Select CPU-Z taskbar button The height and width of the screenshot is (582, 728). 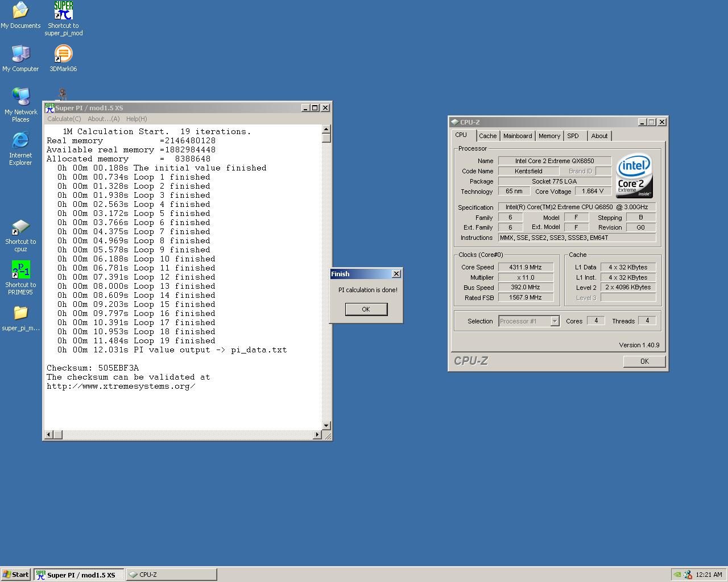pos(171,575)
